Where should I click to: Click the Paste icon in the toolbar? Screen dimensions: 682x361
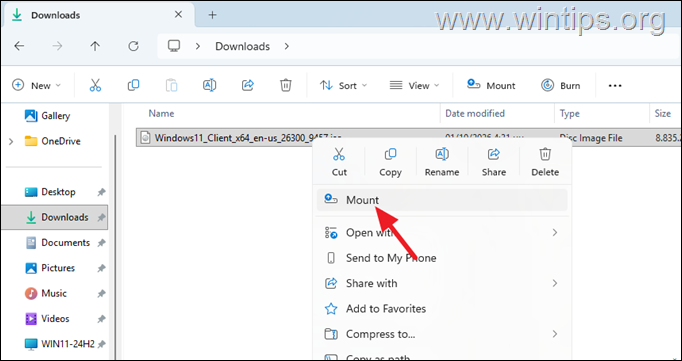(171, 85)
